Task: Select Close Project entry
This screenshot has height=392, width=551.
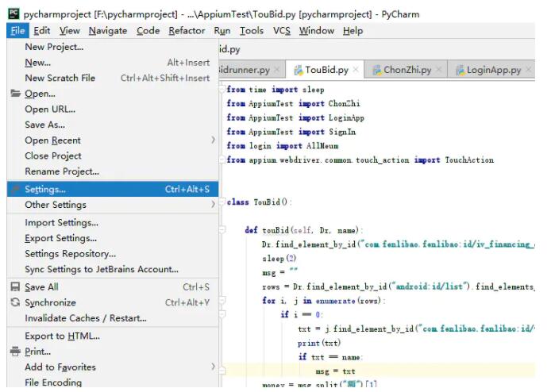Action: 113,156
